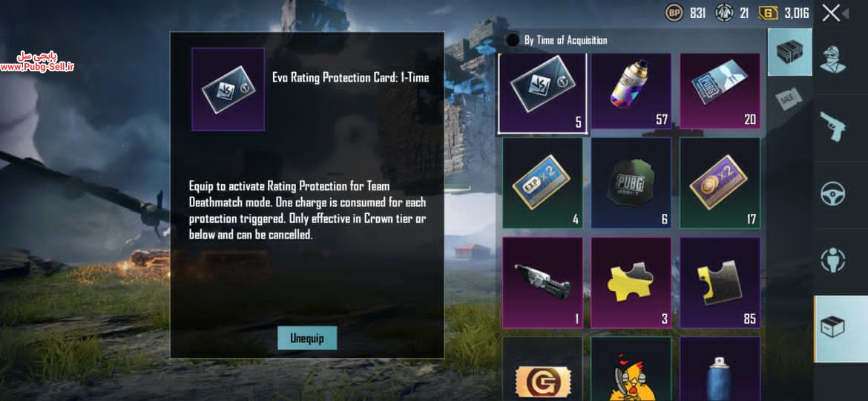Select the spray paint can with 57 count
Image resolution: width=868 pixels, height=401 pixels.
pos(631,91)
